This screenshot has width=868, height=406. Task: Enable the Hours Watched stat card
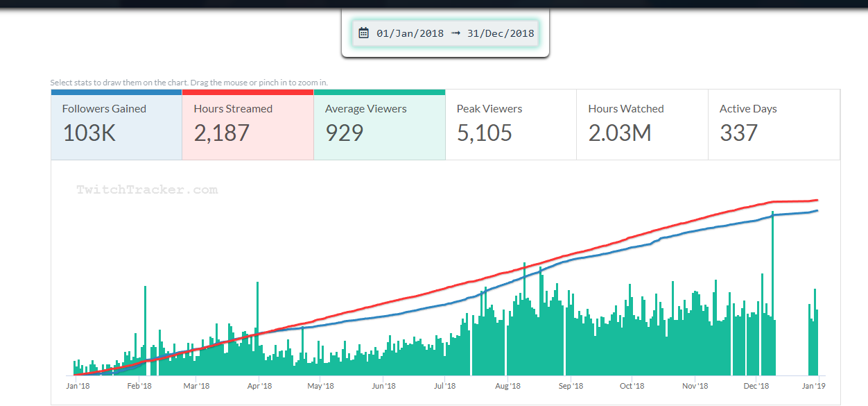[x=642, y=125]
